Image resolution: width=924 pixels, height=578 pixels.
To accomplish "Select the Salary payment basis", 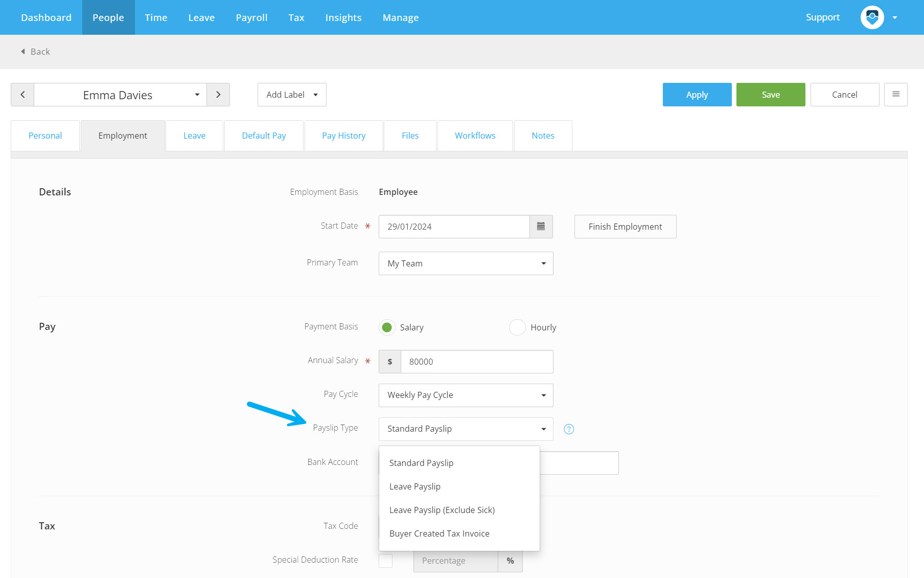I will tap(387, 327).
